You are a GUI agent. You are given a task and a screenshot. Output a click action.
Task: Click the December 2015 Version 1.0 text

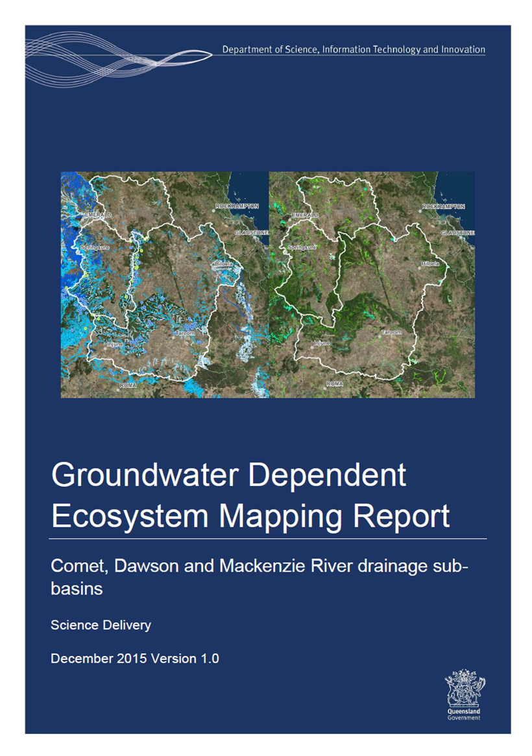click(x=135, y=658)
